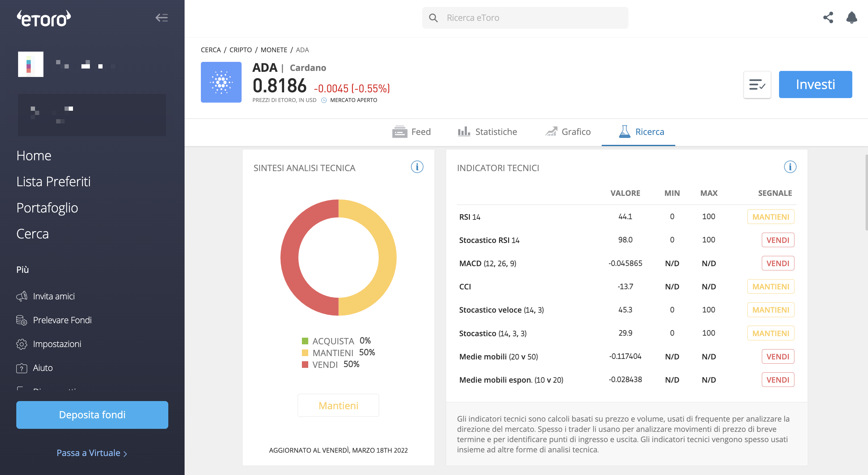Open the share icon
Screen dimensions: 868x475
[828, 18]
